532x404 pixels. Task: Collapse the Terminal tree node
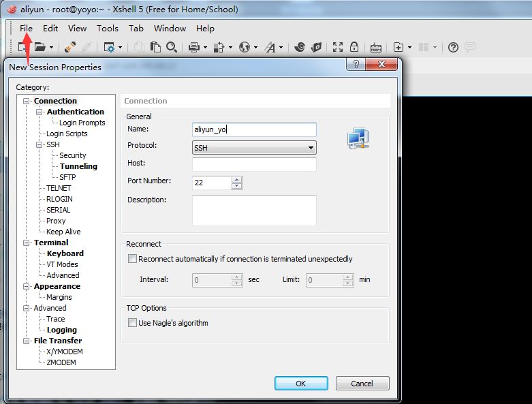[x=26, y=243]
